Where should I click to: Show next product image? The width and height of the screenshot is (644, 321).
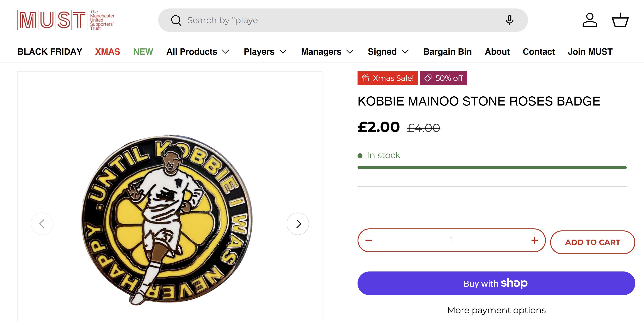pos(298,224)
